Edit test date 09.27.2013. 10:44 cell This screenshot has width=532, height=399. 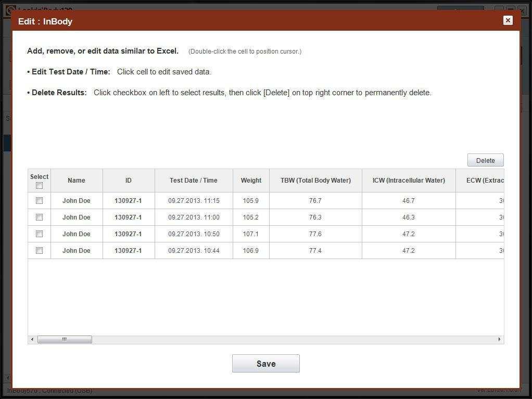194,251
